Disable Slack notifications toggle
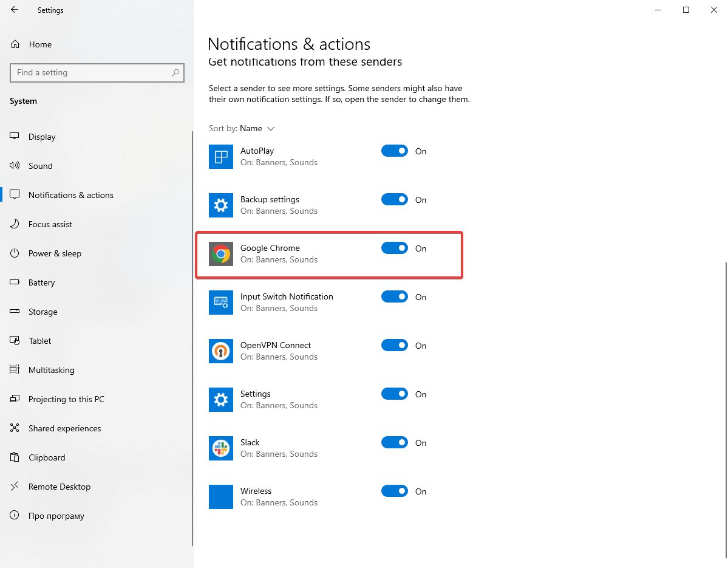Image resolution: width=728 pixels, height=568 pixels. click(x=395, y=442)
